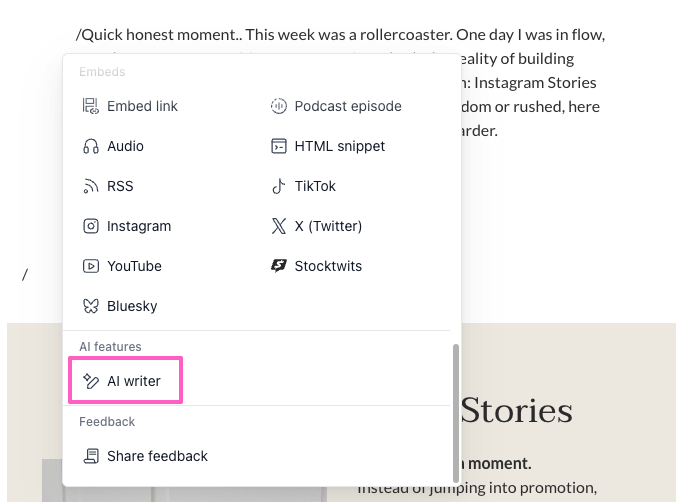Click the Share feedback icon
676x502 pixels.
click(91, 456)
